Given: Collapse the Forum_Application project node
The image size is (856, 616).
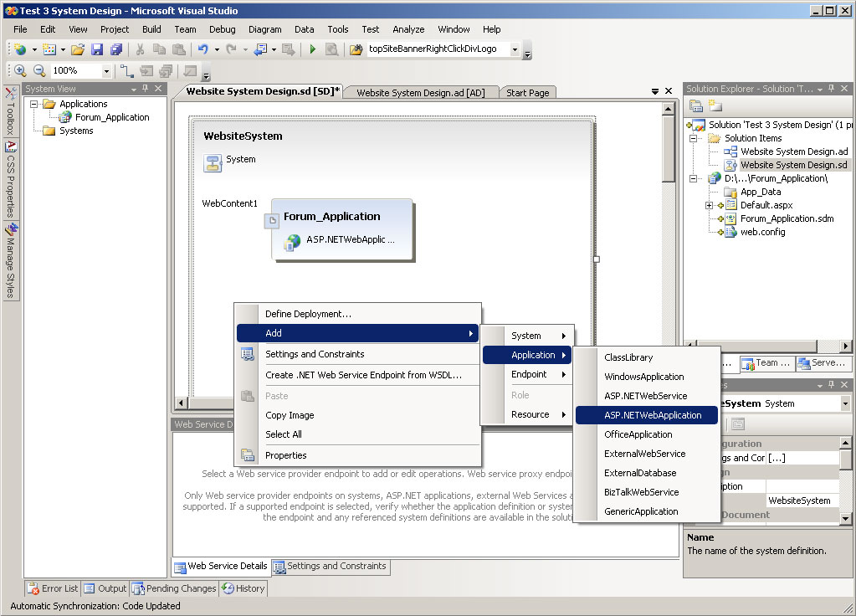Looking at the screenshot, I should (x=693, y=178).
